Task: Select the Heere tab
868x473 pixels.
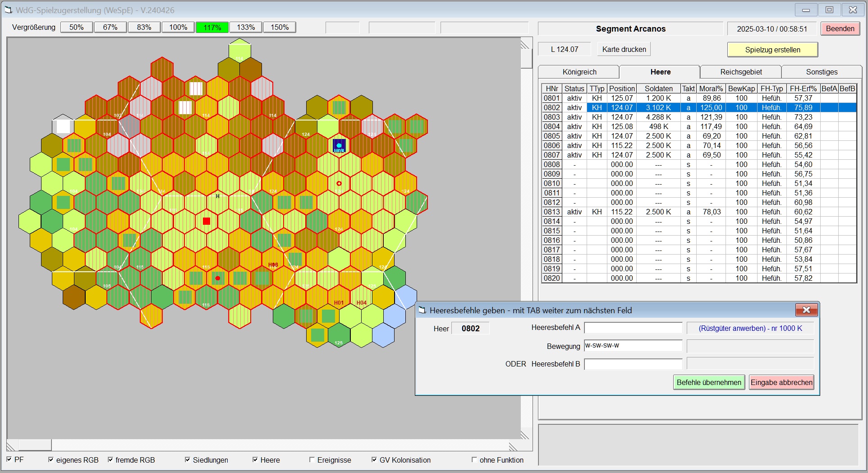Action: (x=660, y=72)
